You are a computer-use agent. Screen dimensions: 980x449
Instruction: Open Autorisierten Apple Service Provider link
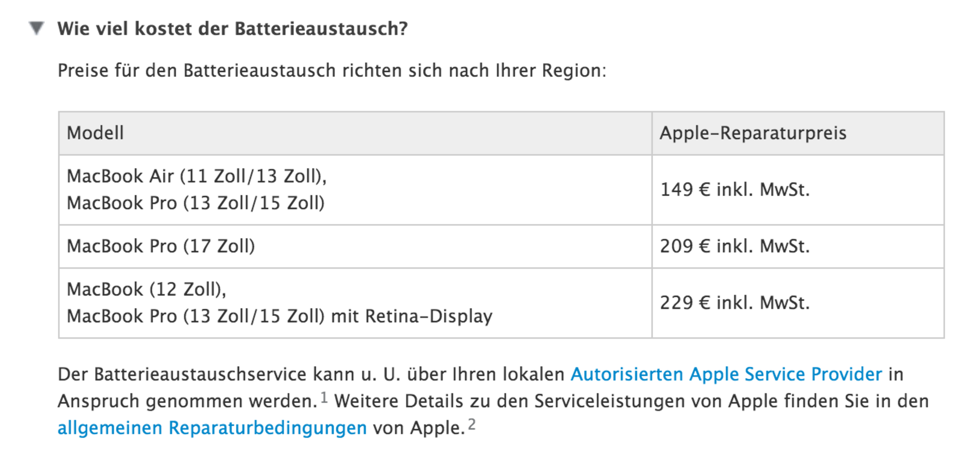point(726,374)
